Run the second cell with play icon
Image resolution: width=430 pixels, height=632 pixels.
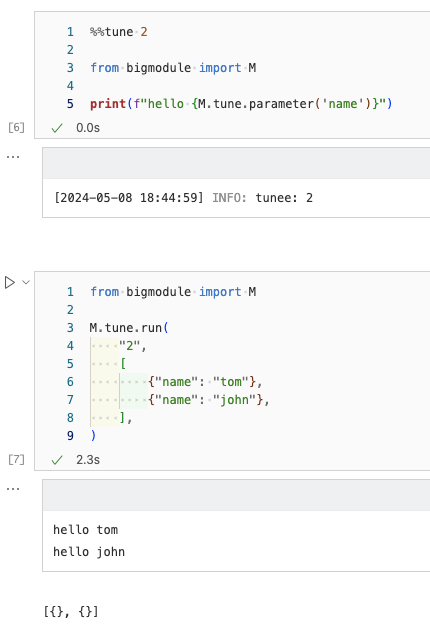[10, 283]
